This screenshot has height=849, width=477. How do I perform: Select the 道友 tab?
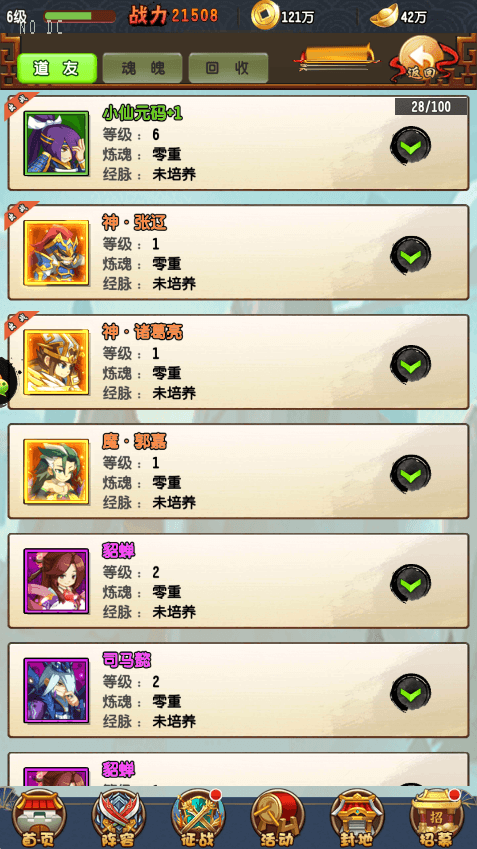click(x=57, y=68)
